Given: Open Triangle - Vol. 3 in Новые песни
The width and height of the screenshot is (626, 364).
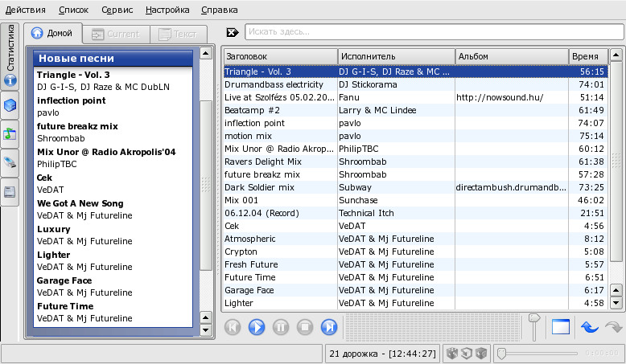Looking at the screenshot, I should (x=73, y=75).
